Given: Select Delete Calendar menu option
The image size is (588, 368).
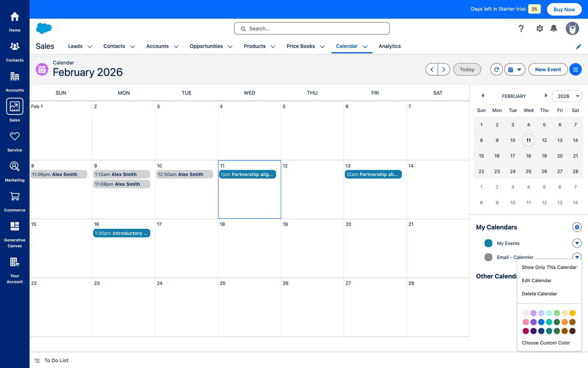Looking at the screenshot, I should point(539,294).
